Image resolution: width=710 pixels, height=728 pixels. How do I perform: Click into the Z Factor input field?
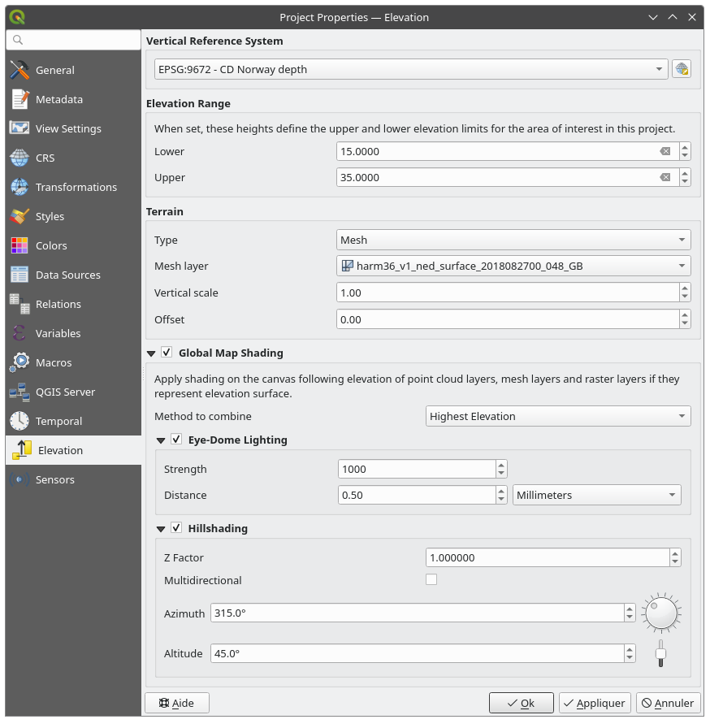point(547,558)
